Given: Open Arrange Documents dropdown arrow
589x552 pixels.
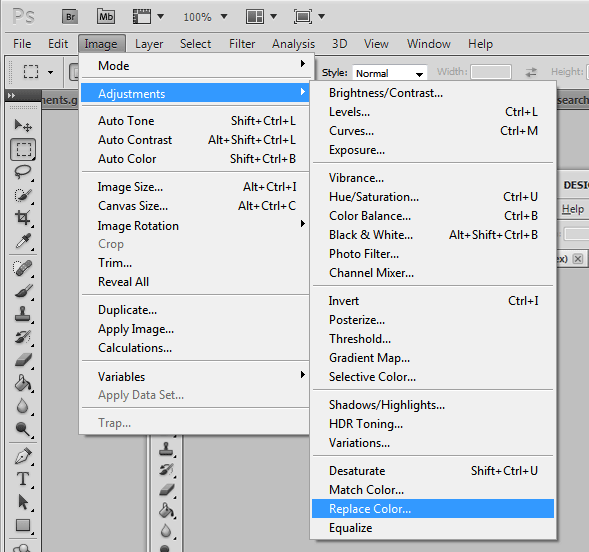Looking at the screenshot, I should pyautogui.click(x=273, y=17).
